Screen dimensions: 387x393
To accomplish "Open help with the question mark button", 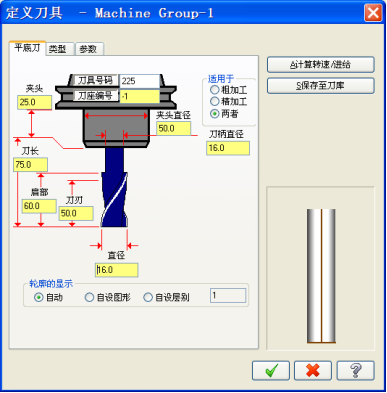I will (x=355, y=370).
